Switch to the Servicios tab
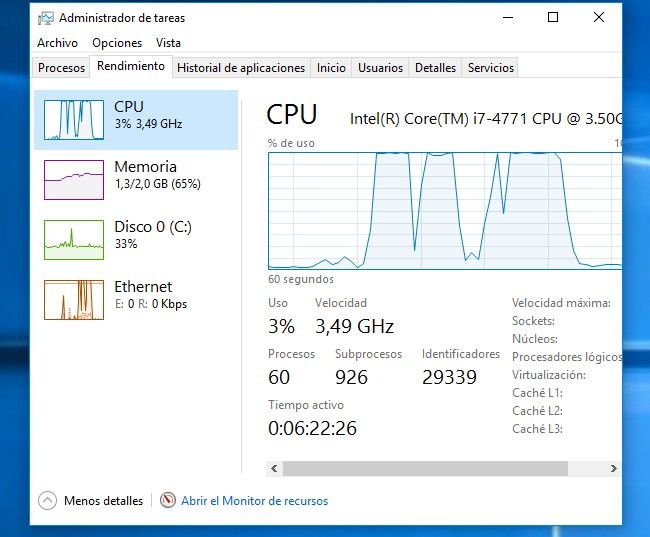Screen dimensions: 650x537 tap(491, 68)
